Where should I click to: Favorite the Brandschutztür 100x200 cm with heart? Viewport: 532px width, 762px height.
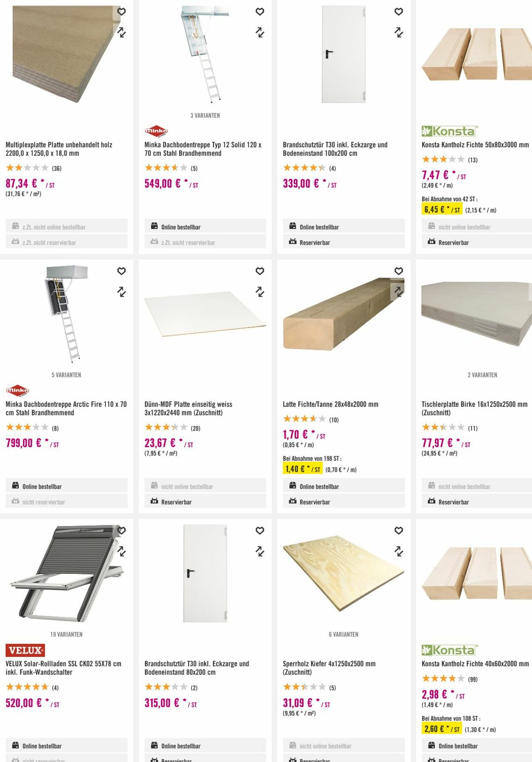398,11
